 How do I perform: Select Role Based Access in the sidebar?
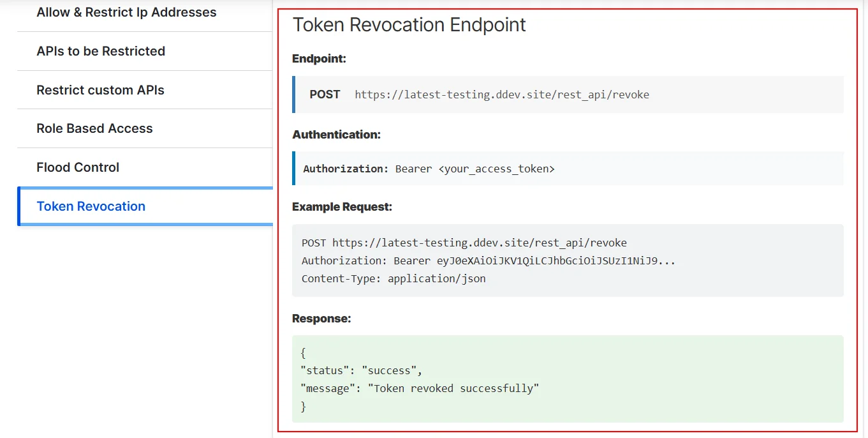pos(94,128)
